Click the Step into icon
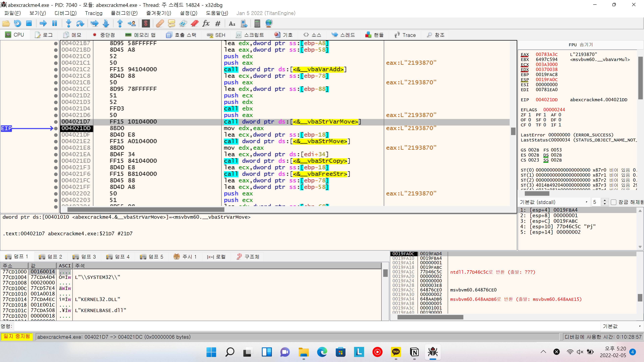The width and height of the screenshot is (644, 362). pos(68,23)
